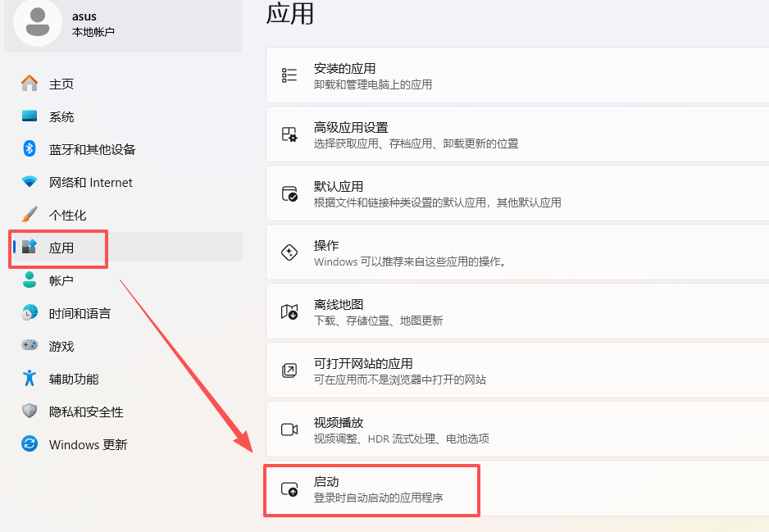
Task: Open 高级应用设置 settings entry
Action: click(x=517, y=134)
